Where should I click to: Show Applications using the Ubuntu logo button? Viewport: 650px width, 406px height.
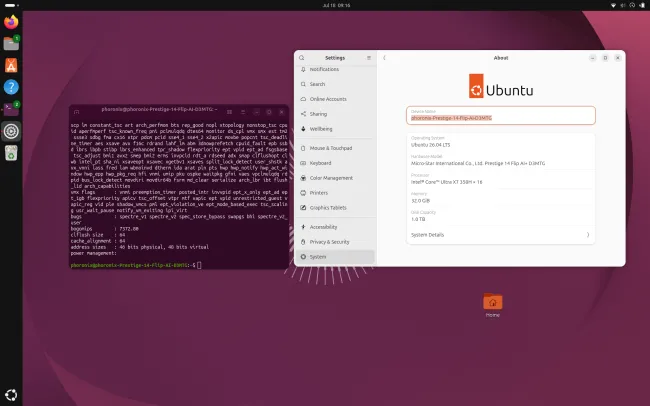click(11, 394)
